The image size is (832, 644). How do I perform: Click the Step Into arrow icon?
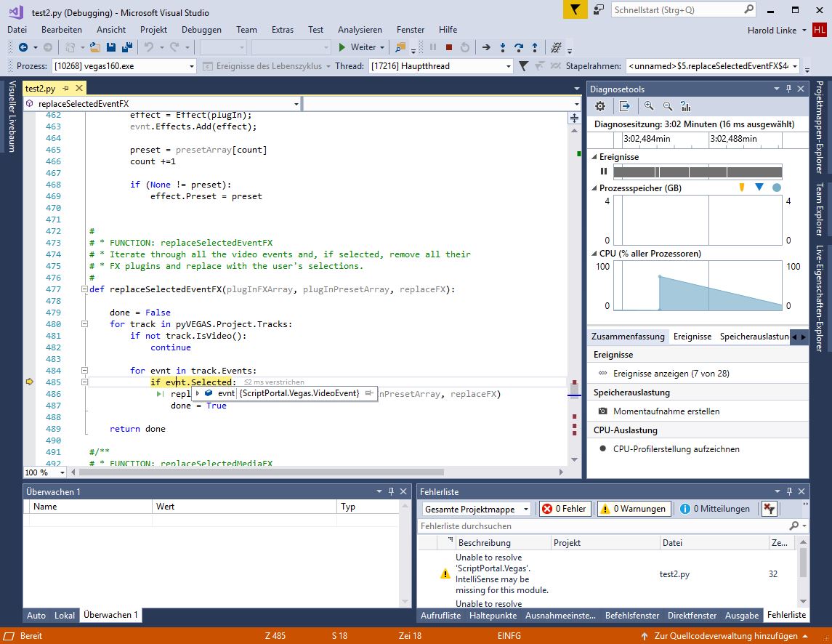click(502, 47)
